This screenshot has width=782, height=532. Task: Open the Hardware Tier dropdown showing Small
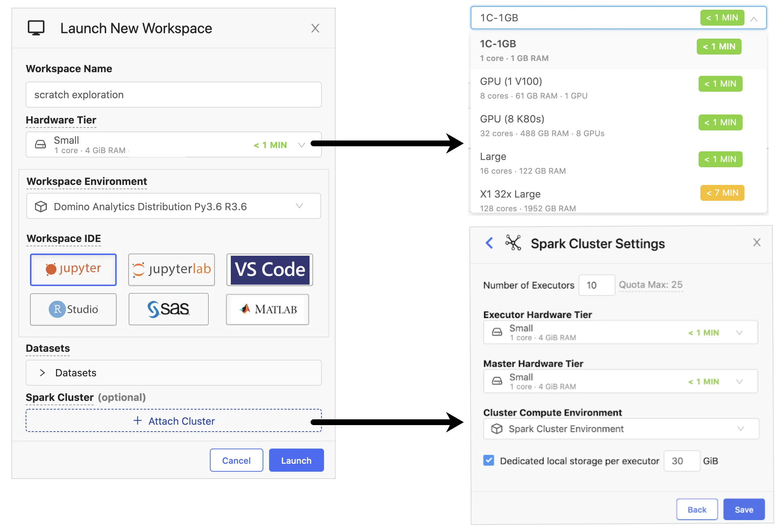(173, 144)
